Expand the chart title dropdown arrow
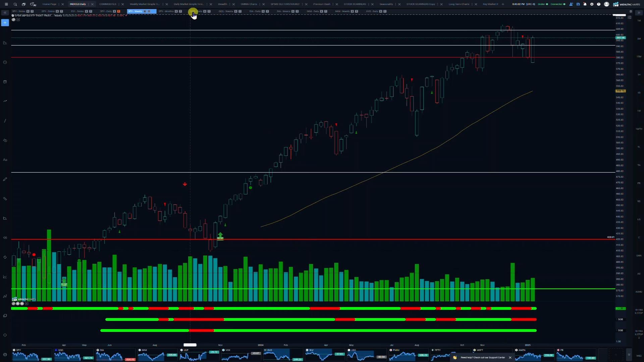 coord(126,15)
